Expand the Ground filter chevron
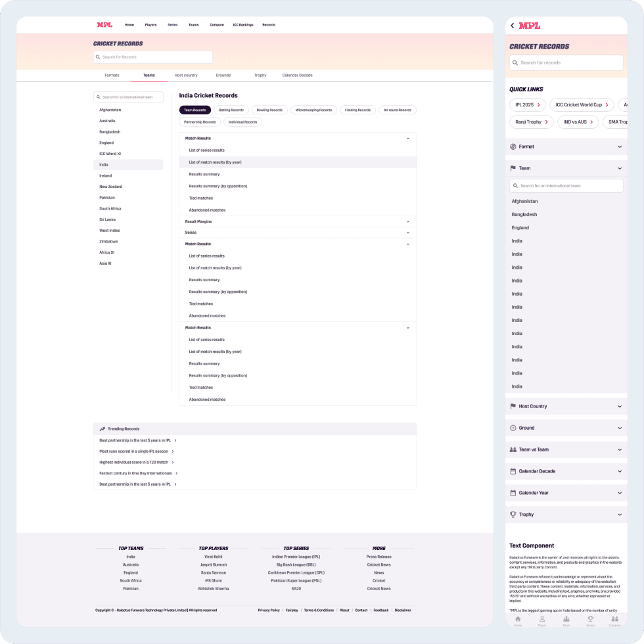The image size is (644, 644). tap(620, 428)
